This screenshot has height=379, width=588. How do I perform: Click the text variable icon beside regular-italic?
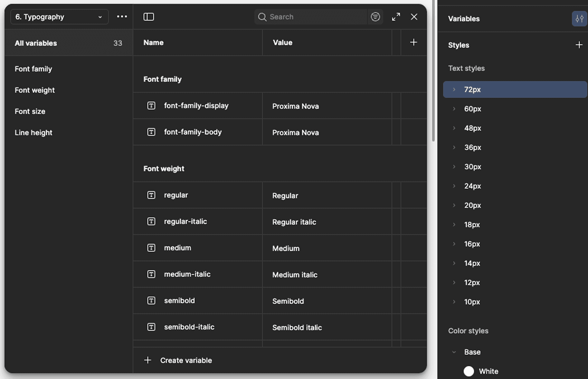coord(151,221)
